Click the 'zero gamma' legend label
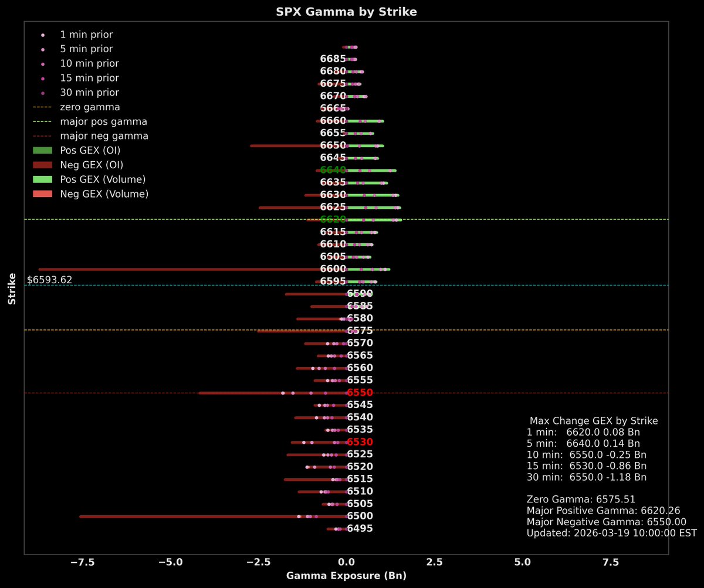The width and height of the screenshot is (704, 588). point(90,107)
